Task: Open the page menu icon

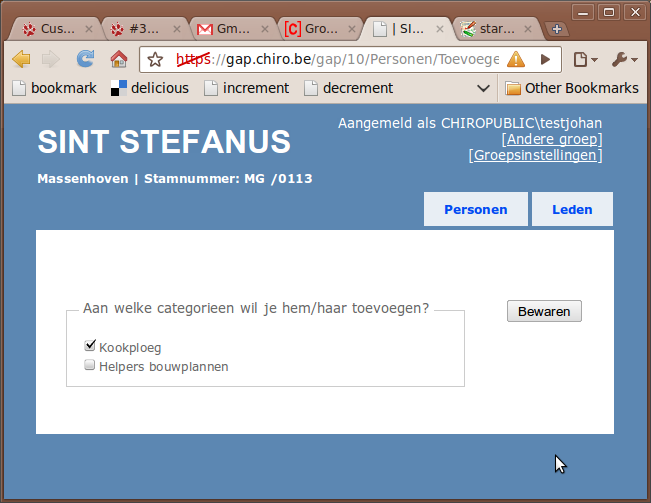Action: 585,60
